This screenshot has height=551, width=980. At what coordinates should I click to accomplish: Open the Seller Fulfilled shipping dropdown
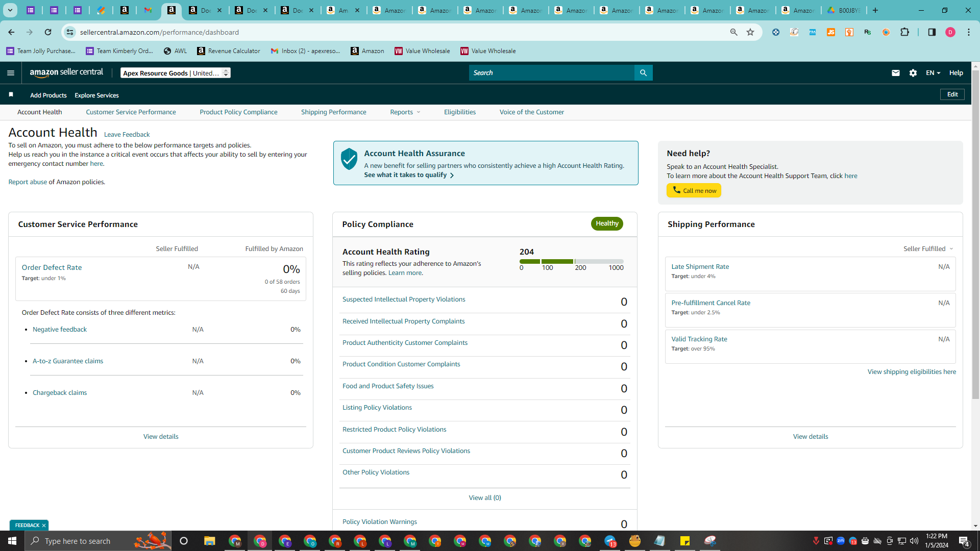coord(928,249)
